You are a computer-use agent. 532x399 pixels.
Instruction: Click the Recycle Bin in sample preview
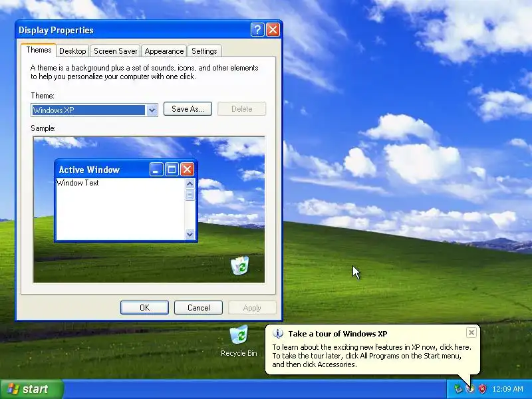click(x=240, y=265)
